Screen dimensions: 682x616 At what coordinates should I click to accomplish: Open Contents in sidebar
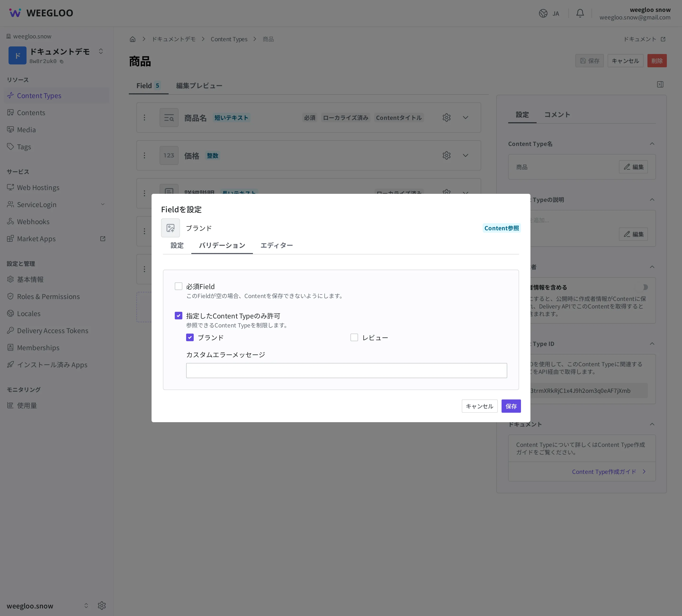pos(57,113)
